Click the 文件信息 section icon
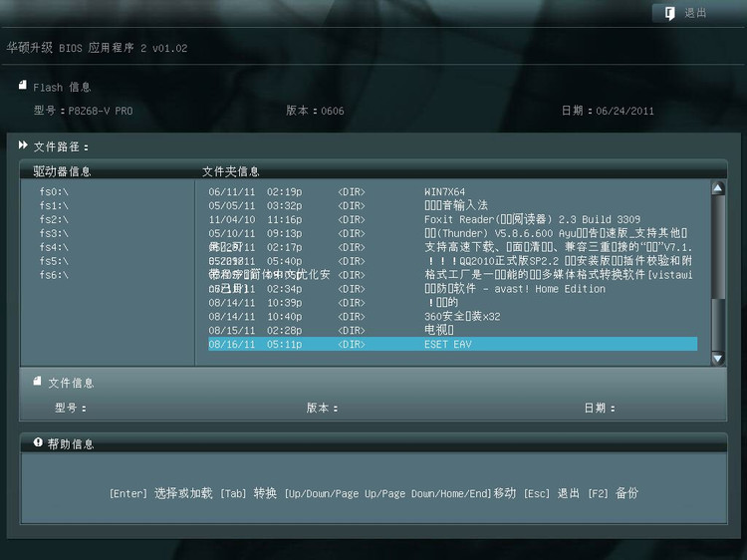The height and width of the screenshot is (560, 747). pos(37,381)
